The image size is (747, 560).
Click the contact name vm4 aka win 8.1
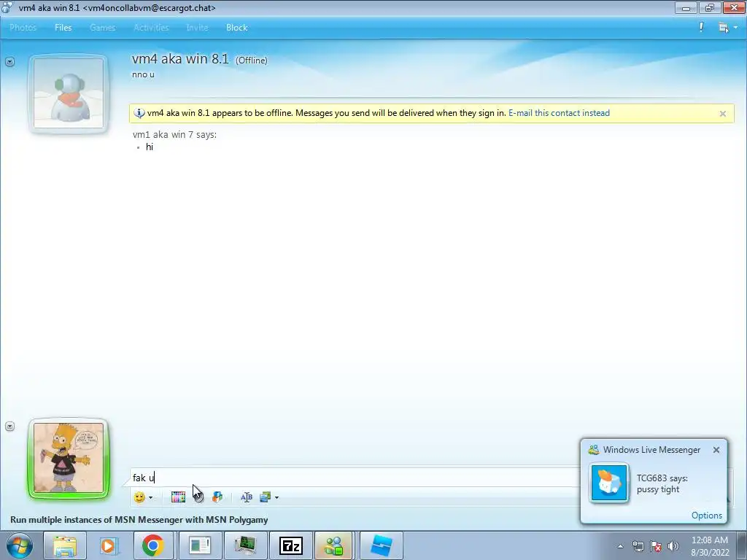(181, 59)
